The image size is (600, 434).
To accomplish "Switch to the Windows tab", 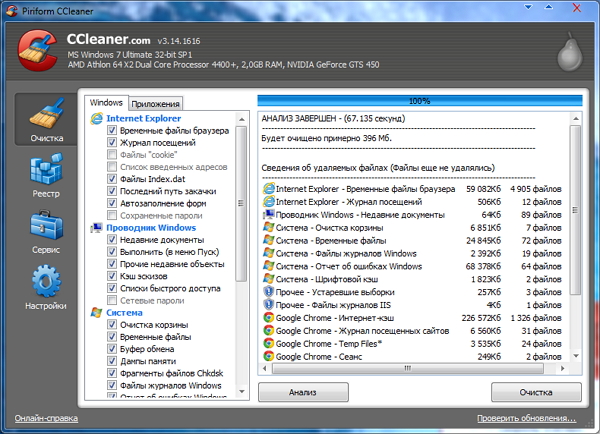I will [106, 103].
